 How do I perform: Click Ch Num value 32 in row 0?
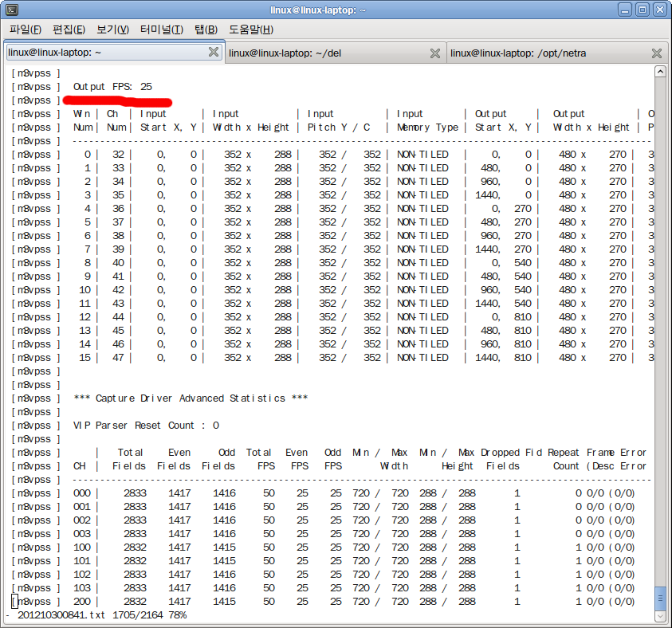pyautogui.click(x=118, y=155)
